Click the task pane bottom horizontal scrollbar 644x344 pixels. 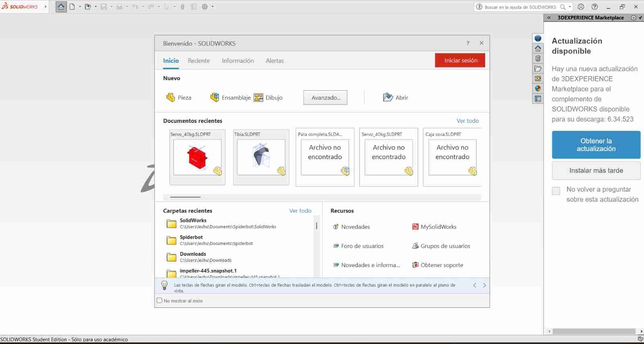pyautogui.click(x=594, y=332)
